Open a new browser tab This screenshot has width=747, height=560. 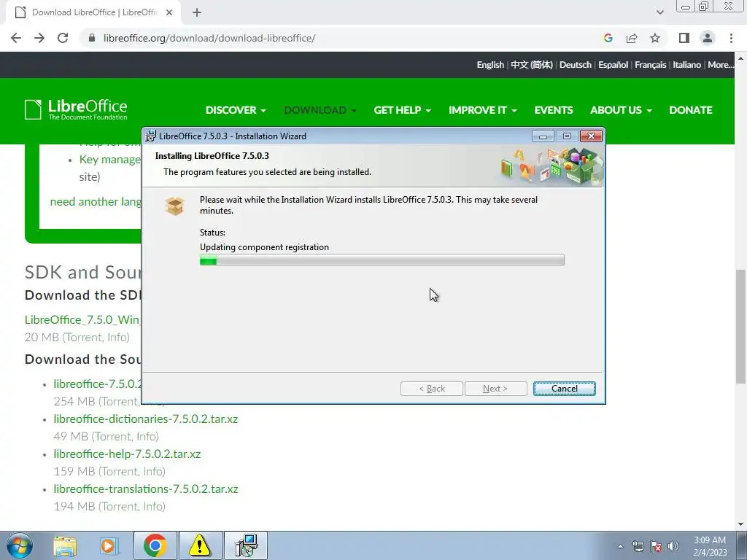pyautogui.click(x=197, y=12)
